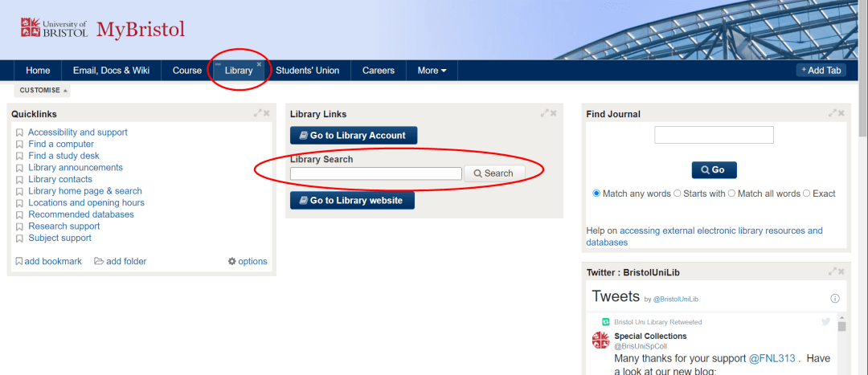Screen dimensions: 868x375
Task: Switch to the Course tab
Action: point(187,70)
